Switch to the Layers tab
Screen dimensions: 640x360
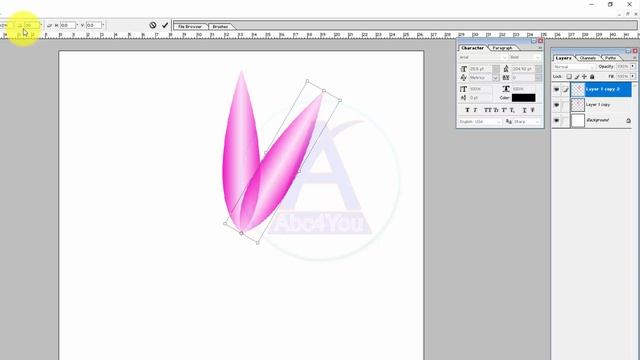click(x=563, y=58)
